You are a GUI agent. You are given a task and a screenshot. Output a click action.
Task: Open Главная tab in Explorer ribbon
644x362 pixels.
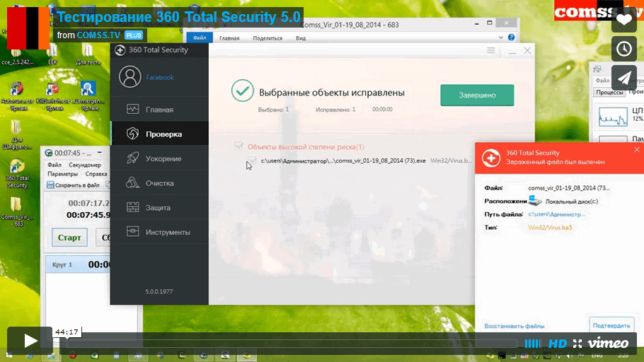pyautogui.click(x=229, y=38)
